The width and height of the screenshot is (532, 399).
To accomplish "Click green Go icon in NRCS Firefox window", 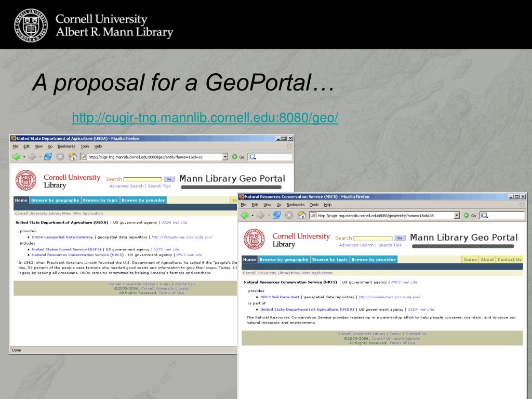I will 466,216.
